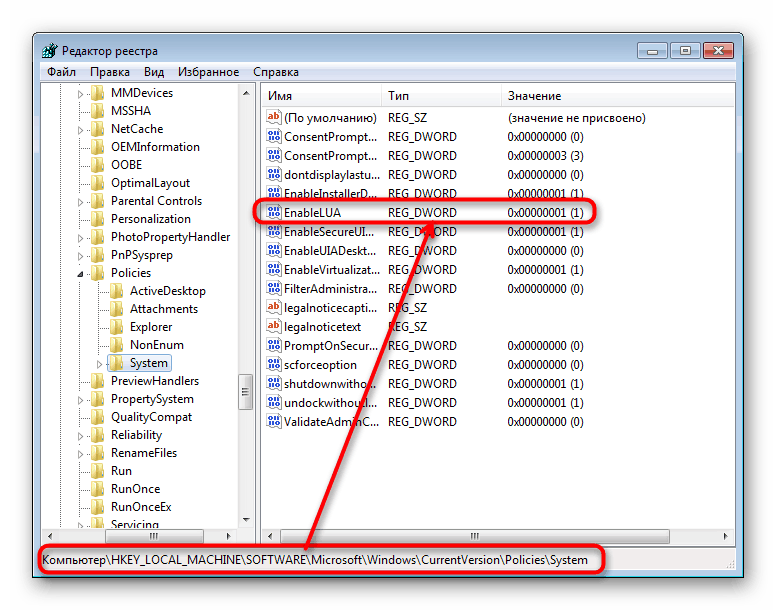776x610 pixels.
Task: Select the RunOnceEx folder icon
Action: 98,507
